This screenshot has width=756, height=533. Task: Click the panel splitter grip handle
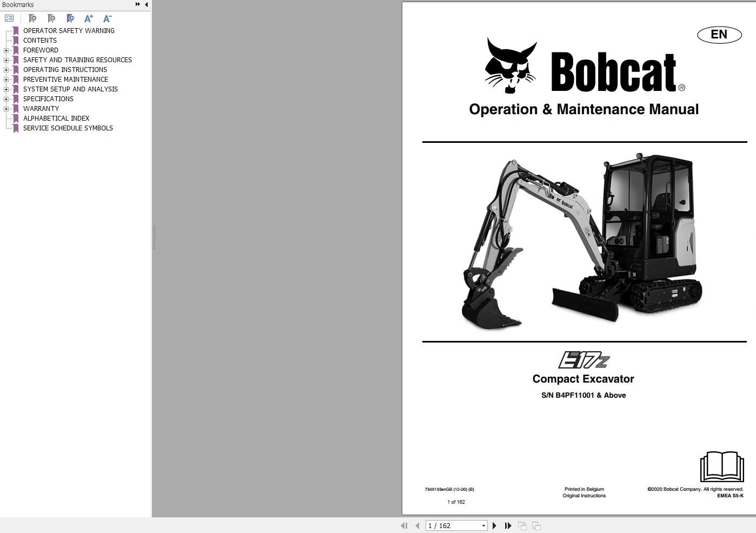[154, 237]
